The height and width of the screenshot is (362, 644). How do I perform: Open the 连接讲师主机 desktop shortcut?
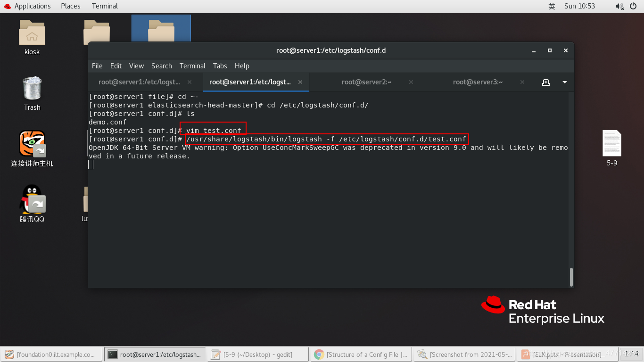coord(32,144)
